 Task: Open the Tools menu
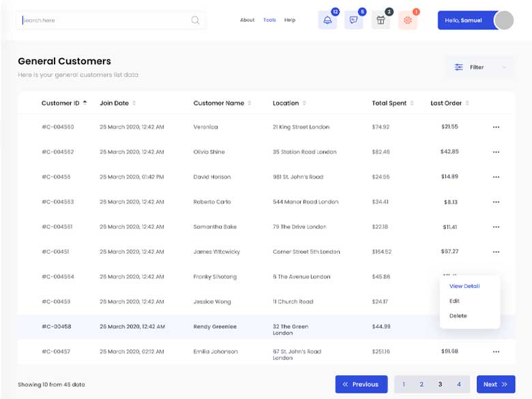(x=269, y=20)
